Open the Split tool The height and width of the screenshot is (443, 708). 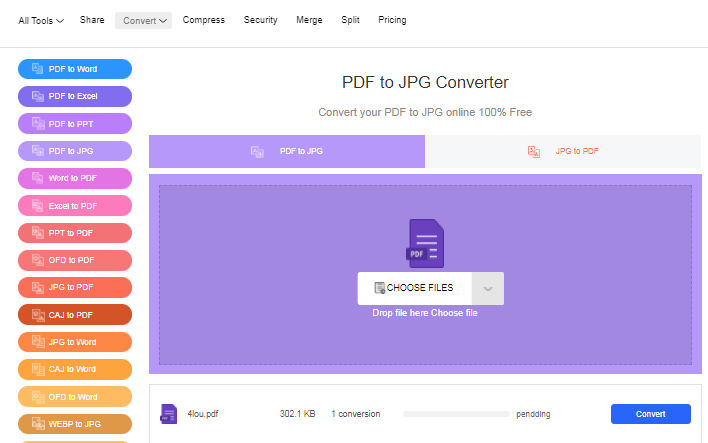click(350, 20)
